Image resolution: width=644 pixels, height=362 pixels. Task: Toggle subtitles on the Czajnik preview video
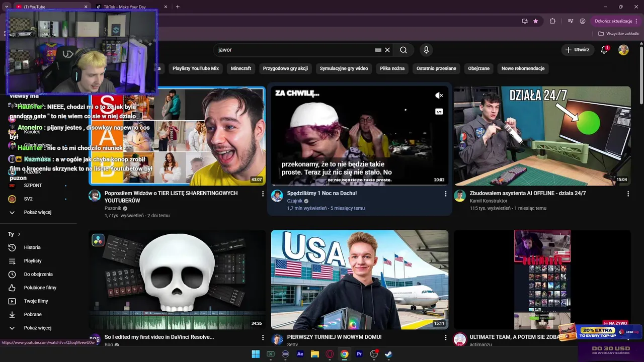pyautogui.click(x=439, y=112)
